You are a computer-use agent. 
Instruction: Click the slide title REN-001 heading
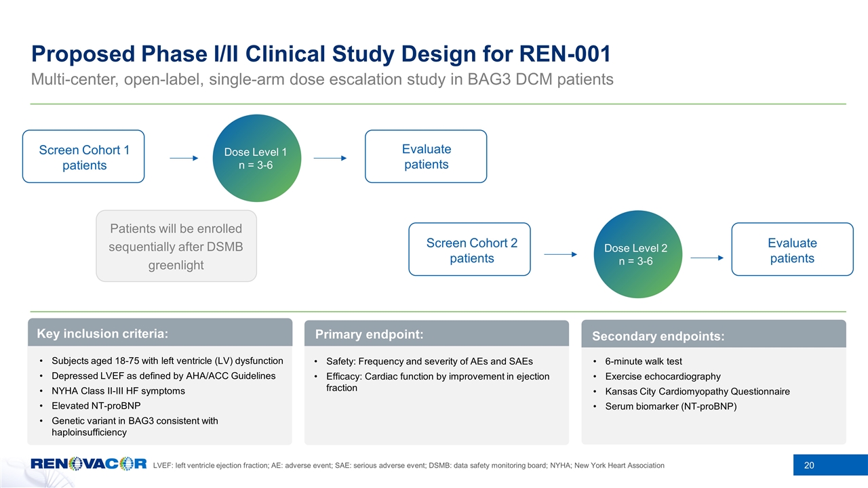[321, 53]
